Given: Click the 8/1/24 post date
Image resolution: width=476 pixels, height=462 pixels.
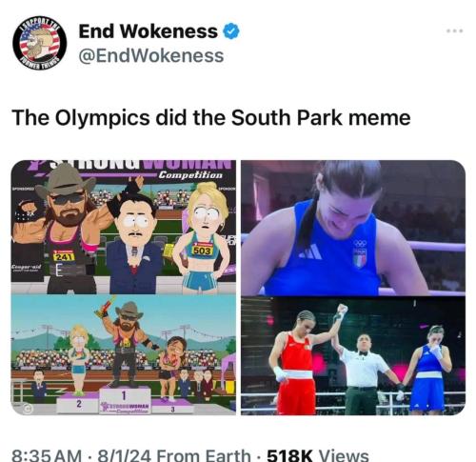Looking at the screenshot, I should tap(125, 455).
